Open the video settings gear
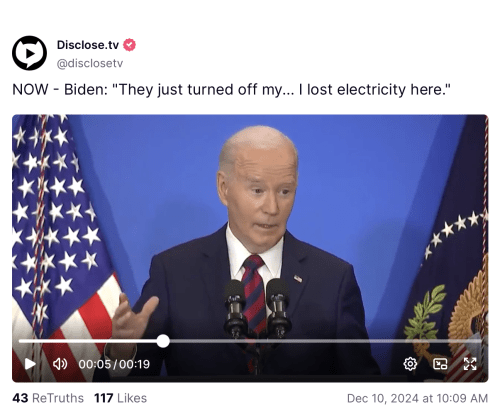500x419 pixels. point(410,364)
